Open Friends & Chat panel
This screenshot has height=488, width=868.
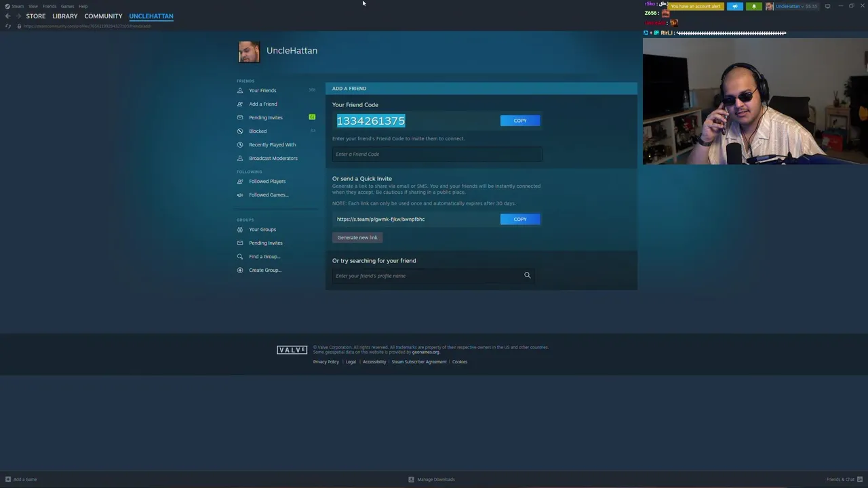click(x=844, y=479)
